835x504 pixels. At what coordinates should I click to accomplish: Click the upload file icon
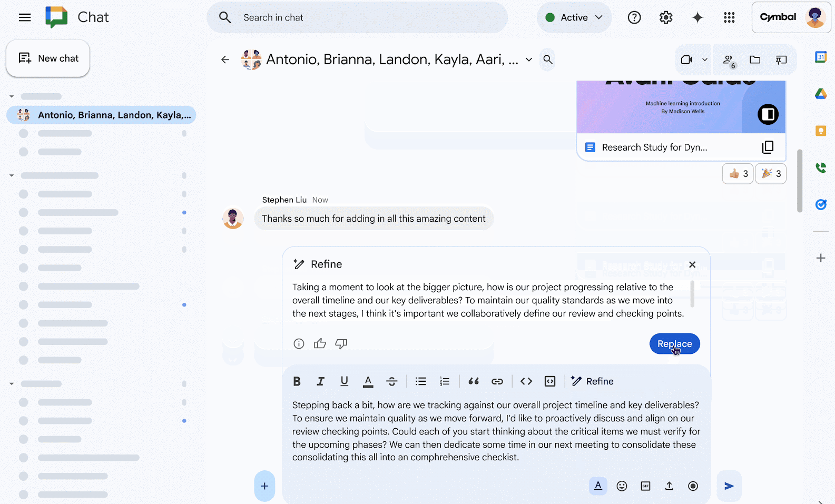coord(669,486)
